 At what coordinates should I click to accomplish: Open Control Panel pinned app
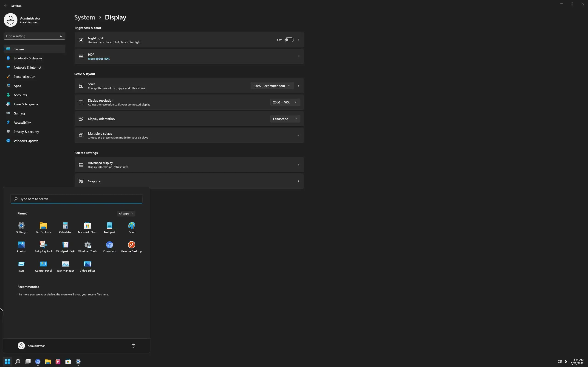coord(43,266)
